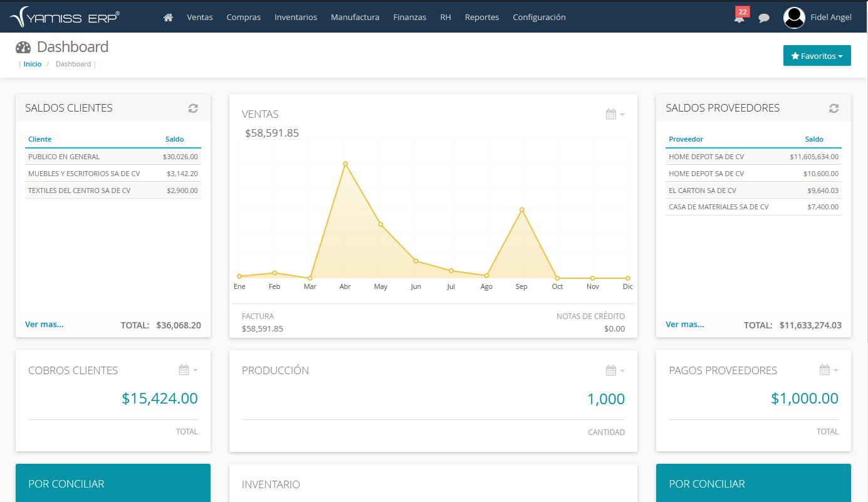Open the Inventarios menu

point(296,18)
